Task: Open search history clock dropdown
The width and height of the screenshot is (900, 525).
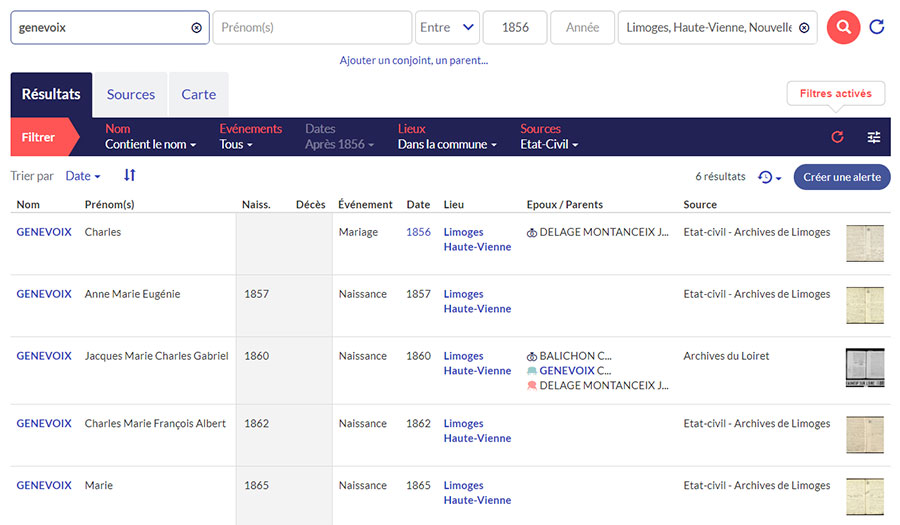Action: 769,177
